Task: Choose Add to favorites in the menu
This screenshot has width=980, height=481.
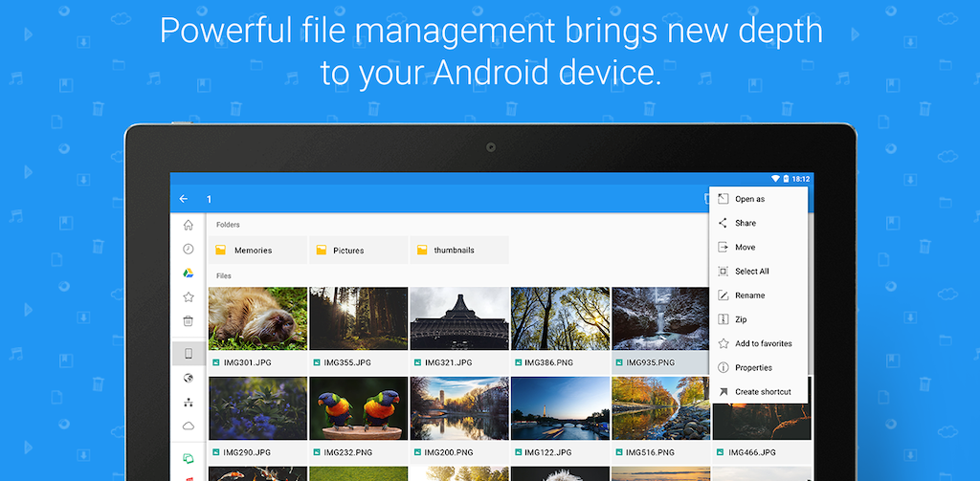Action: (758, 343)
